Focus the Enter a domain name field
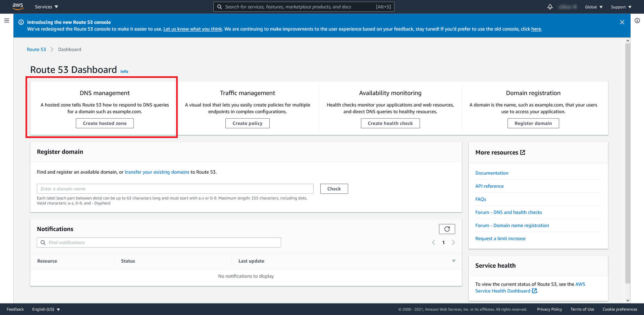 tap(175, 189)
